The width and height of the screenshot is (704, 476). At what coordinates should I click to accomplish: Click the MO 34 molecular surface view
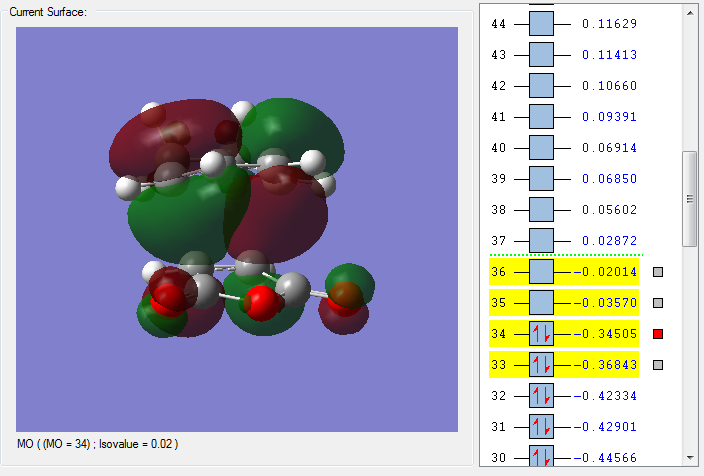coord(237,229)
